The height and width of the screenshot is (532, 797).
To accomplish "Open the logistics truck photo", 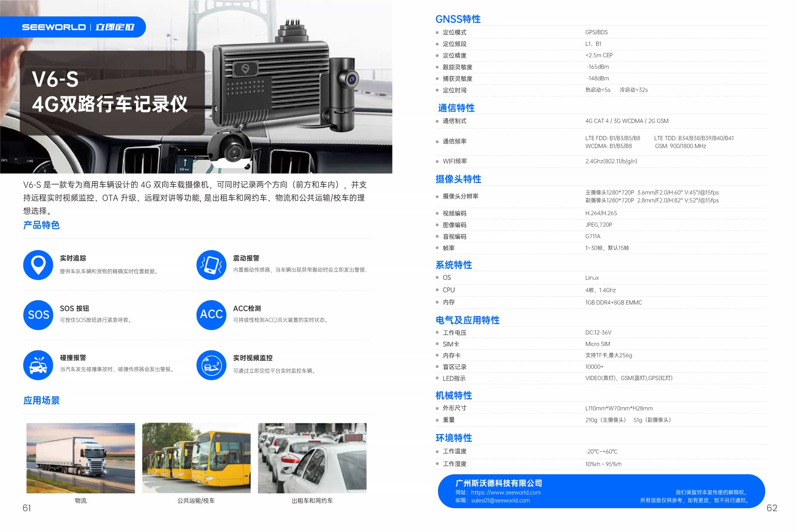I will click(80, 458).
